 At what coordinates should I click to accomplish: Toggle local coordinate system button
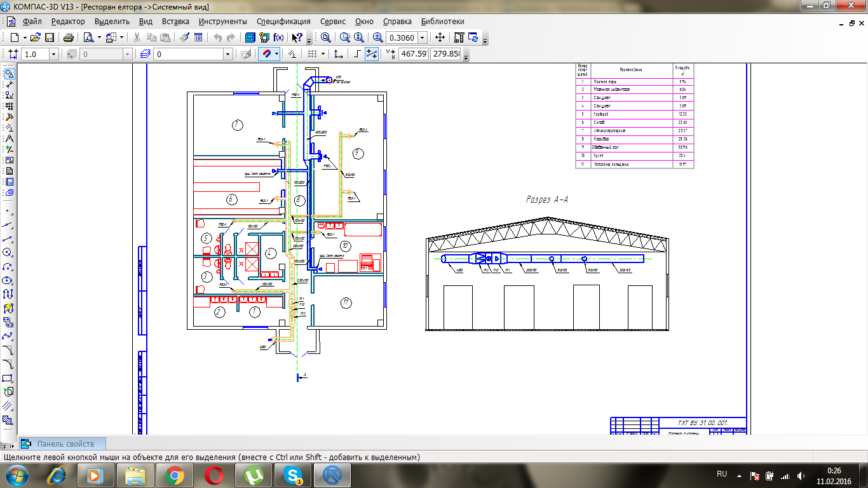[x=339, y=55]
